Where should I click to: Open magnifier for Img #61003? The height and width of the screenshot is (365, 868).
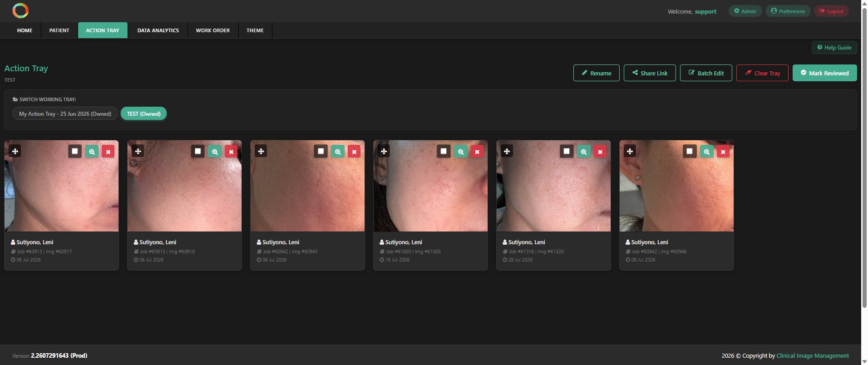coord(461,152)
